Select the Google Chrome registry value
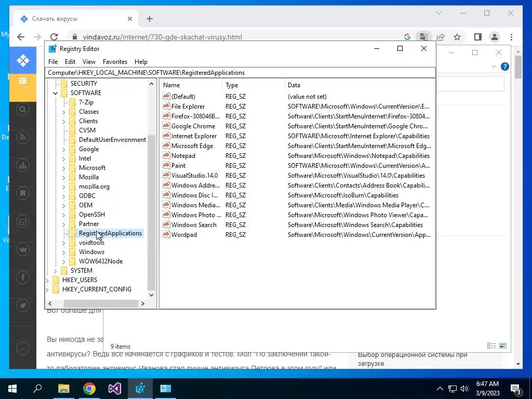Viewport: 532px width, 399px height. tap(193, 126)
